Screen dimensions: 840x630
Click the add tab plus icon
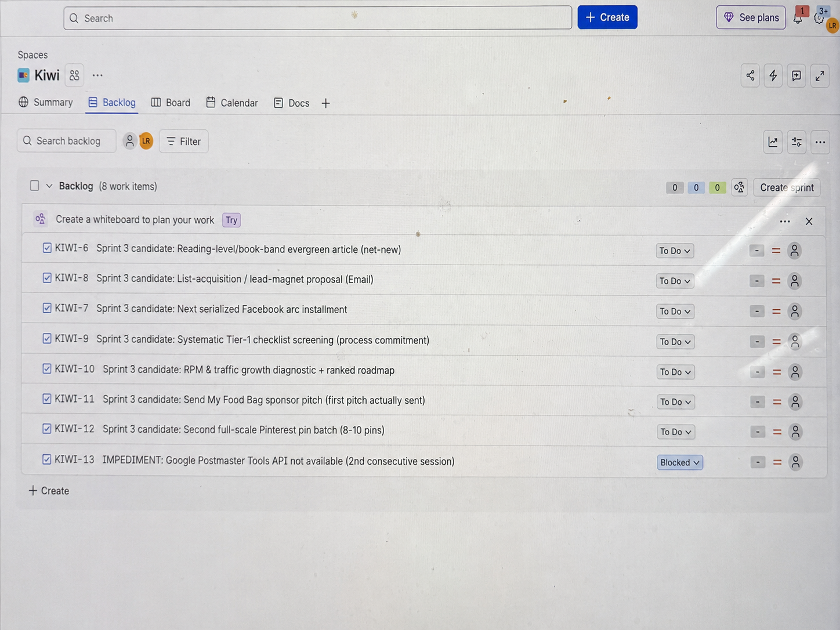click(325, 103)
